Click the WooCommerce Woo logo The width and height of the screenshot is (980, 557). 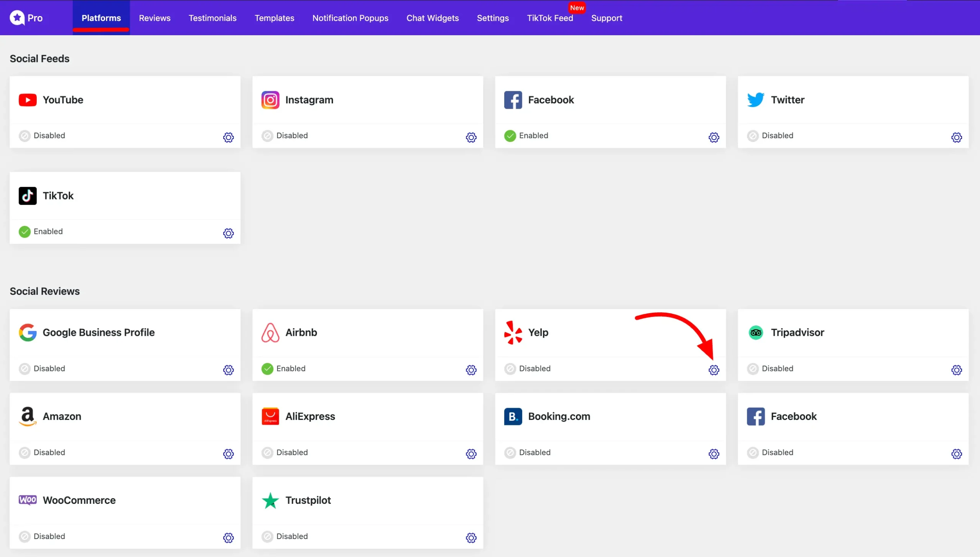coord(28,500)
